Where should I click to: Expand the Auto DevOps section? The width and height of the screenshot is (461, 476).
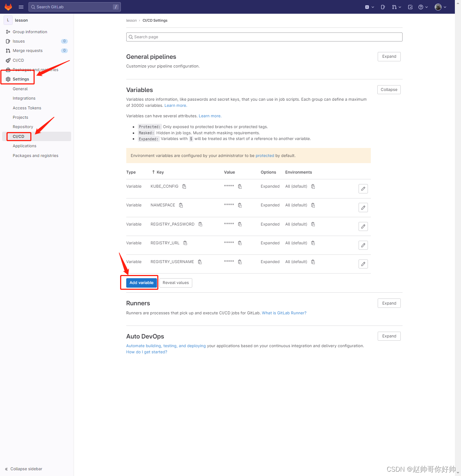point(389,336)
